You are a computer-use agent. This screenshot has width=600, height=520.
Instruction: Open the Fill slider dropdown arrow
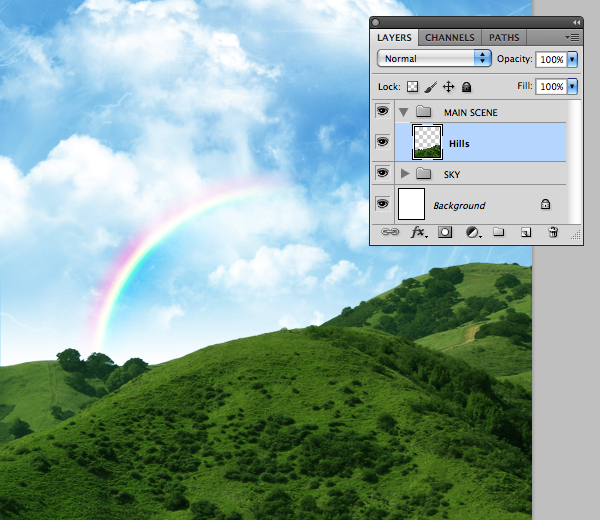(572, 86)
